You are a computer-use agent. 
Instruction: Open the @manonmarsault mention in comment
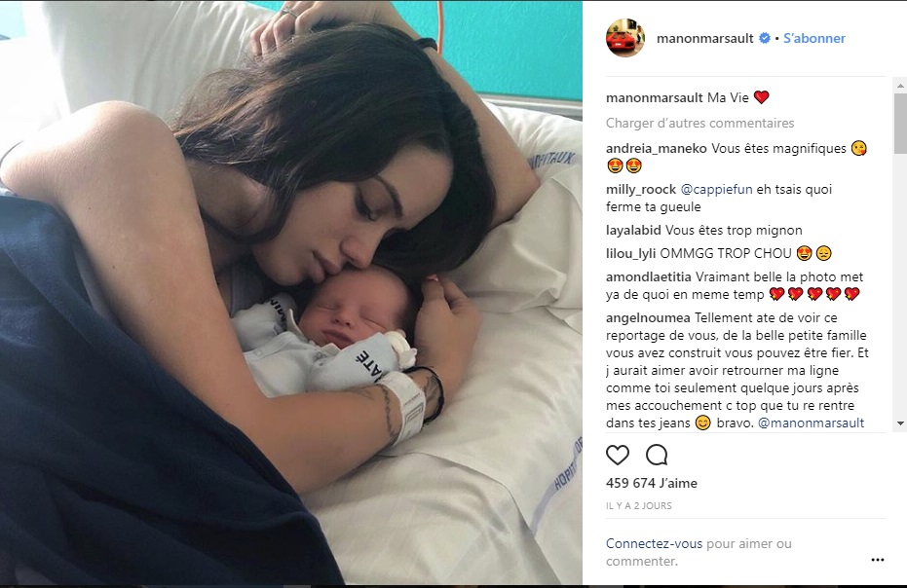tap(811, 423)
